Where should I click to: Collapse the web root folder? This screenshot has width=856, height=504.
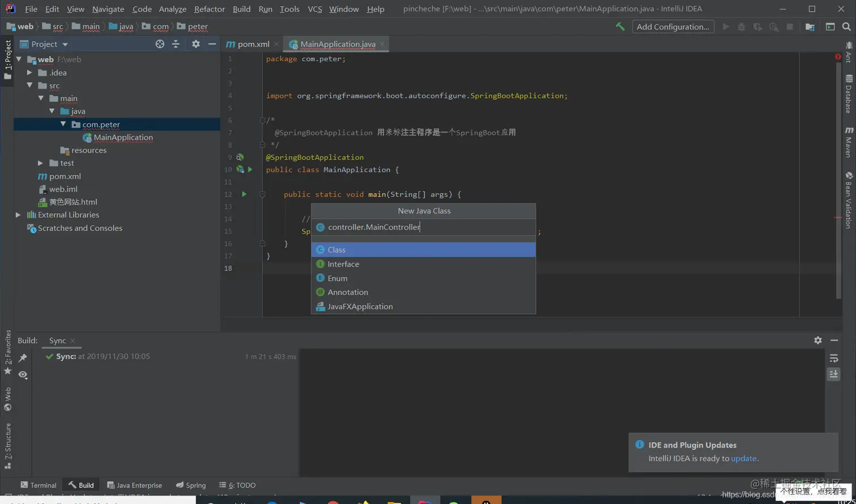tap(19, 59)
